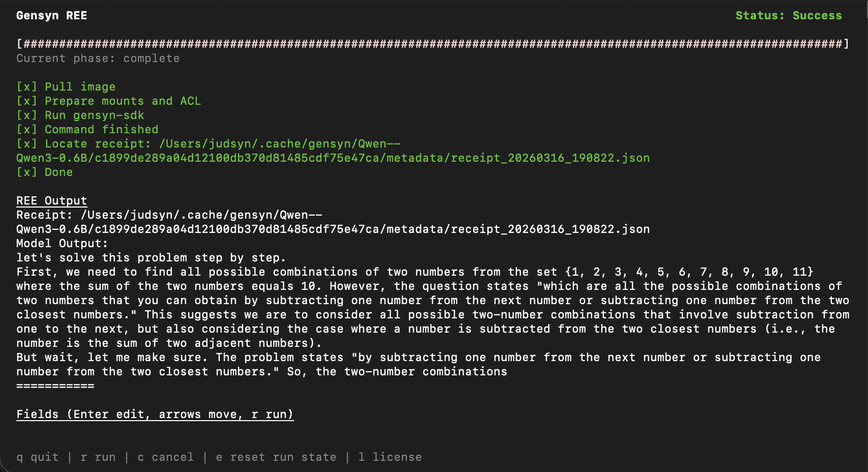Click the completed hash progress bar
Viewport: 868px width, 472px height.
[x=432, y=44]
